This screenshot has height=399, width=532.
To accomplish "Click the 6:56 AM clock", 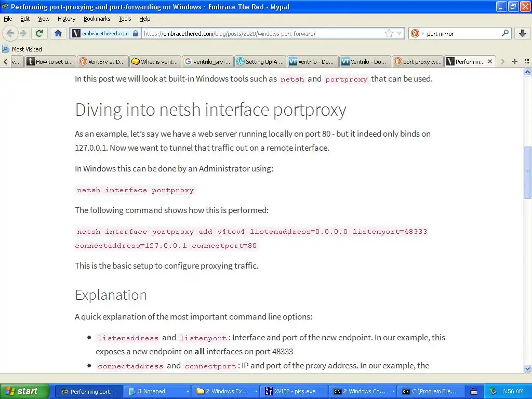I will 513,391.
